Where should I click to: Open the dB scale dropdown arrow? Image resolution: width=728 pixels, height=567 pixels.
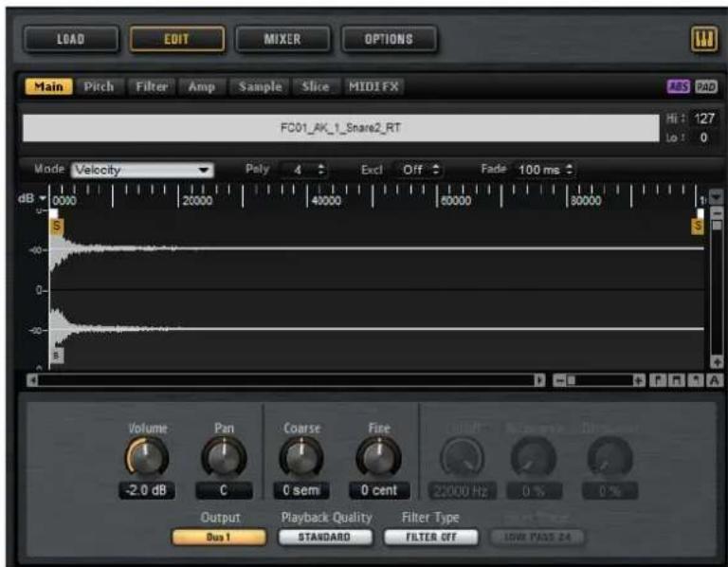43,199
